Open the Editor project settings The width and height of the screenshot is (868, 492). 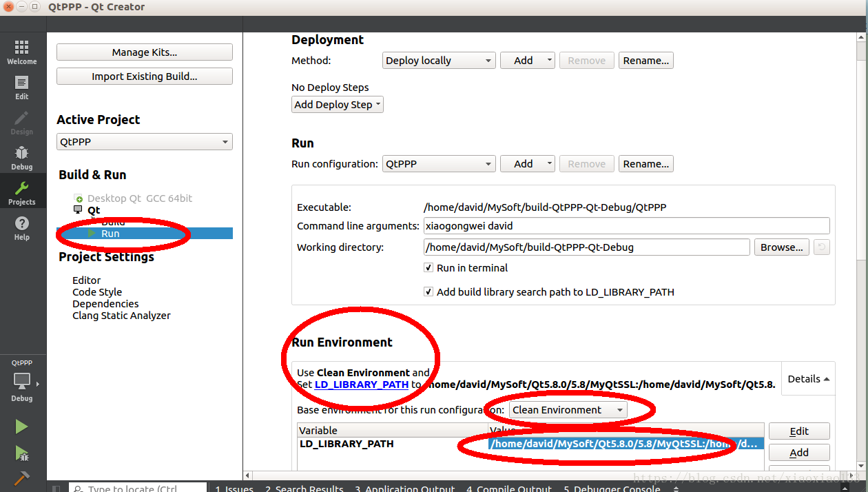[x=87, y=280]
